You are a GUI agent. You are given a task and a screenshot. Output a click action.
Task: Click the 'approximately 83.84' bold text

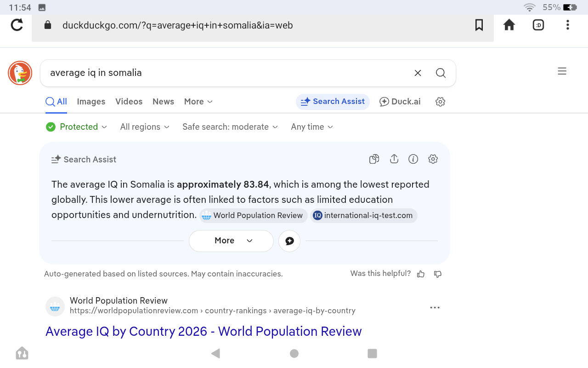pyautogui.click(x=223, y=184)
